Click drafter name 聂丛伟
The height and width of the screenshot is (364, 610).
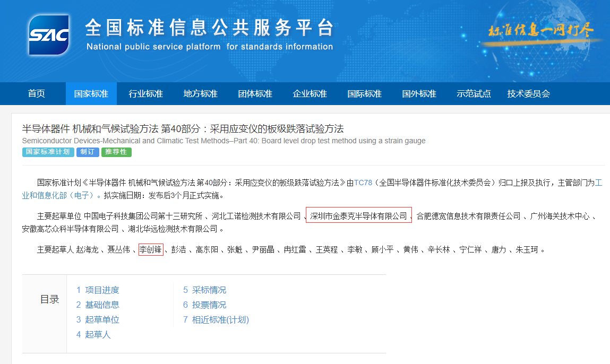[x=118, y=250]
